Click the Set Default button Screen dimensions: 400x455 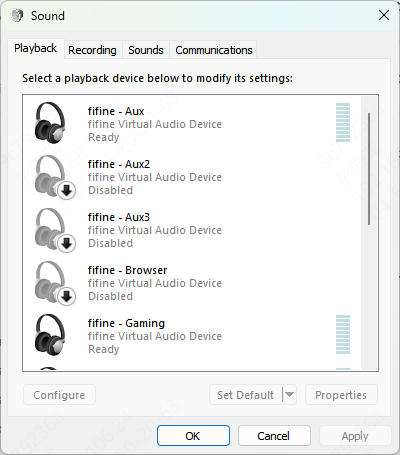(x=246, y=395)
